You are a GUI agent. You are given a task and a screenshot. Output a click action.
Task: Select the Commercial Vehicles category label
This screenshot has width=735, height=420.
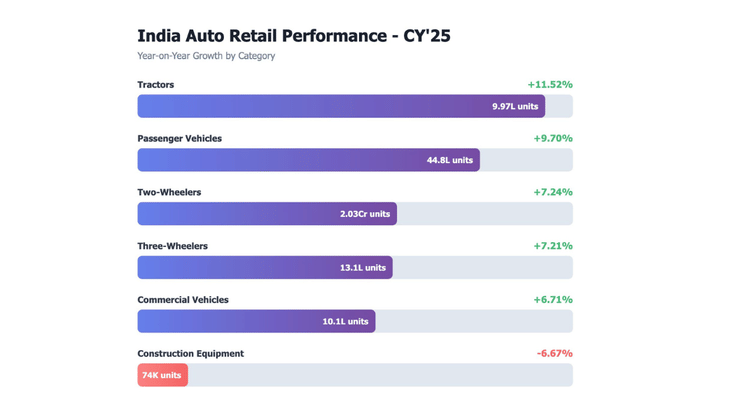point(183,300)
